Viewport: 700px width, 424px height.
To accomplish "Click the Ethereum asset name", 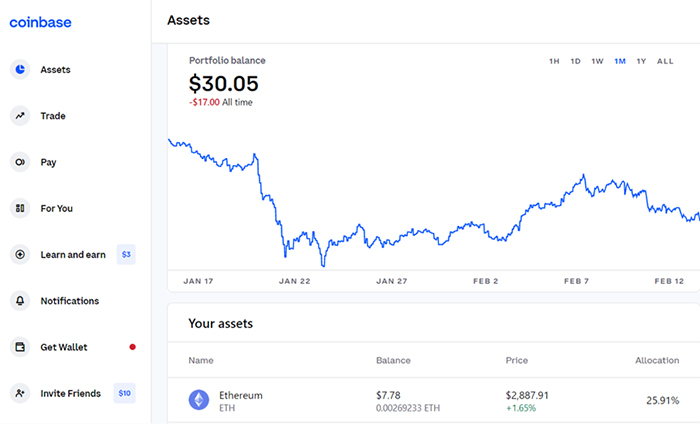I will [x=241, y=395].
